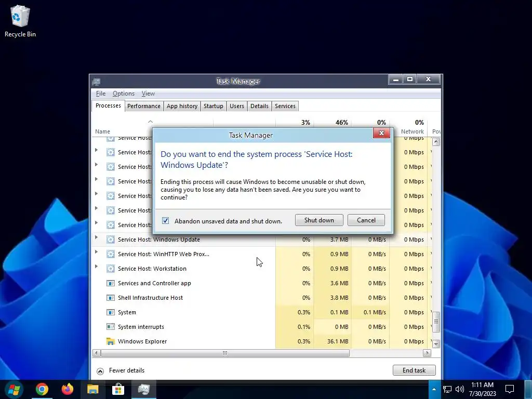Switch to the Performance tab
The image size is (532, 399).
tap(144, 106)
